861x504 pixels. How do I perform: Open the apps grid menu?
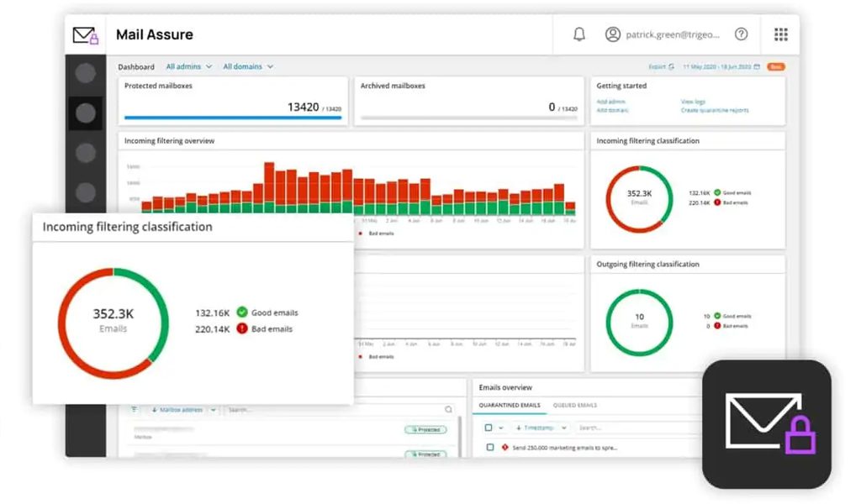(781, 34)
